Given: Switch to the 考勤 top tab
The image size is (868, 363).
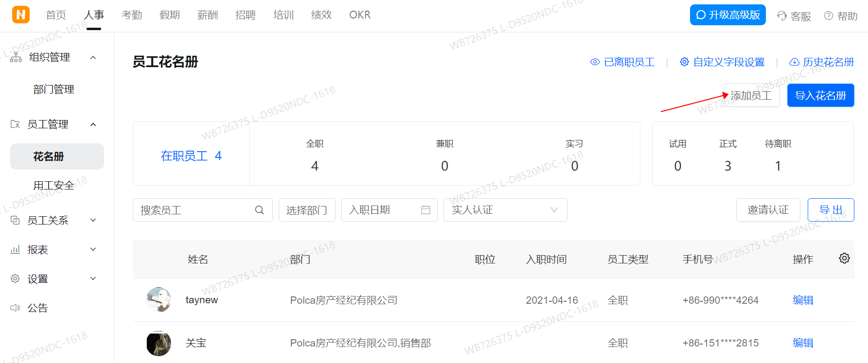Looking at the screenshot, I should [132, 15].
